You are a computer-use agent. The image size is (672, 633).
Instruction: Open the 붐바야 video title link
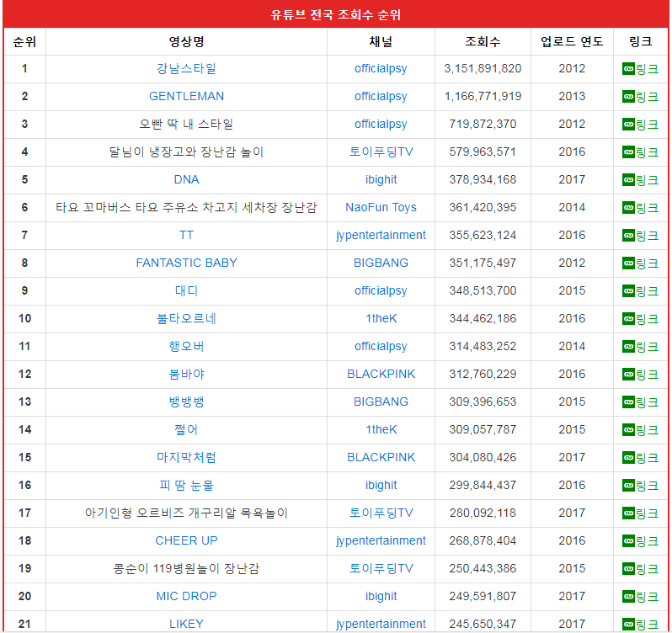(186, 374)
